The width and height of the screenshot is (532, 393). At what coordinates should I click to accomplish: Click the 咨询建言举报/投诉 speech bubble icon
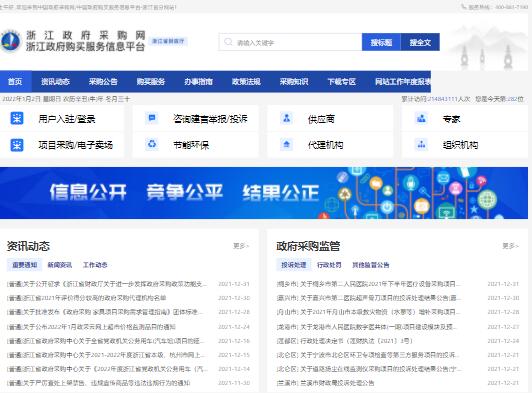tap(152, 118)
